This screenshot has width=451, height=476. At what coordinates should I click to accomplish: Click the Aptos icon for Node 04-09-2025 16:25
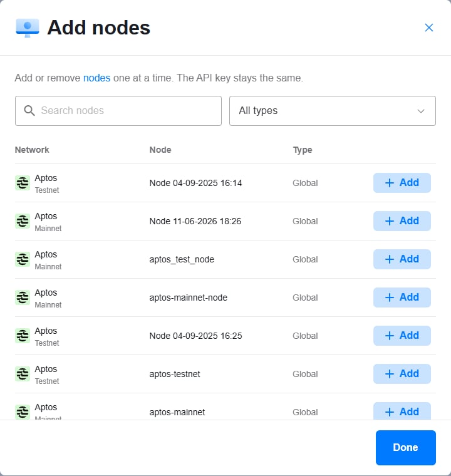coord(23,336)
